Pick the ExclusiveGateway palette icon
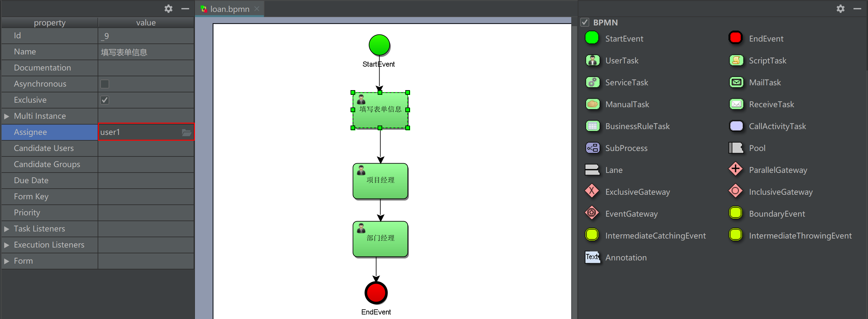The width and height of the screenshot is (868, 319). (x=592, y=191)
